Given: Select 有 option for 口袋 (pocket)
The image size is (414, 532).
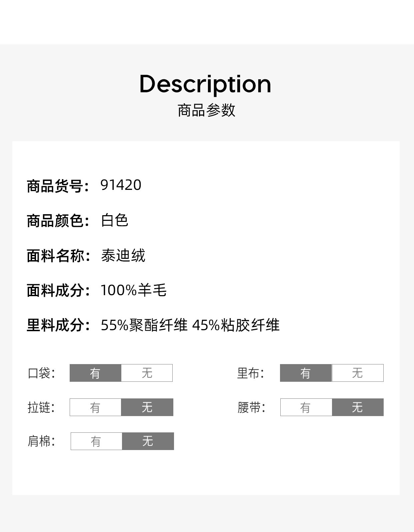Looking at the screenshot, I should [x=95, y=373].
